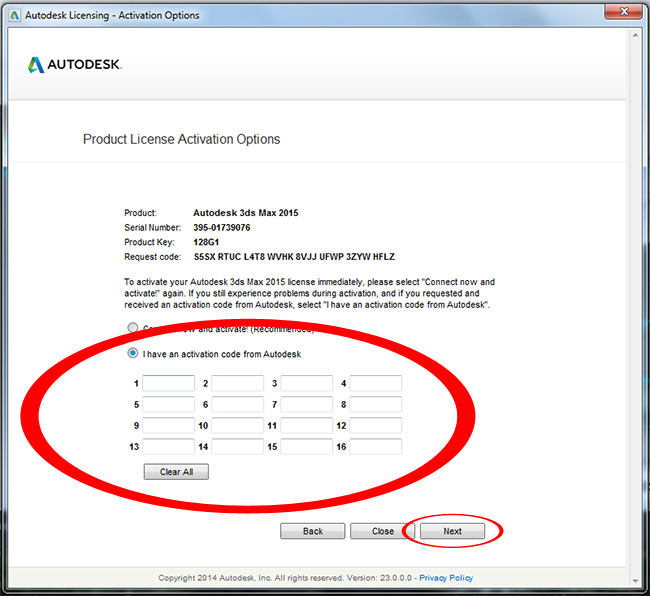Image resolution: width=650 pixels, height=596 pixels.
Task: Open the Privacy Policy link
Action: pyautogui.click(x=446, y=578)
